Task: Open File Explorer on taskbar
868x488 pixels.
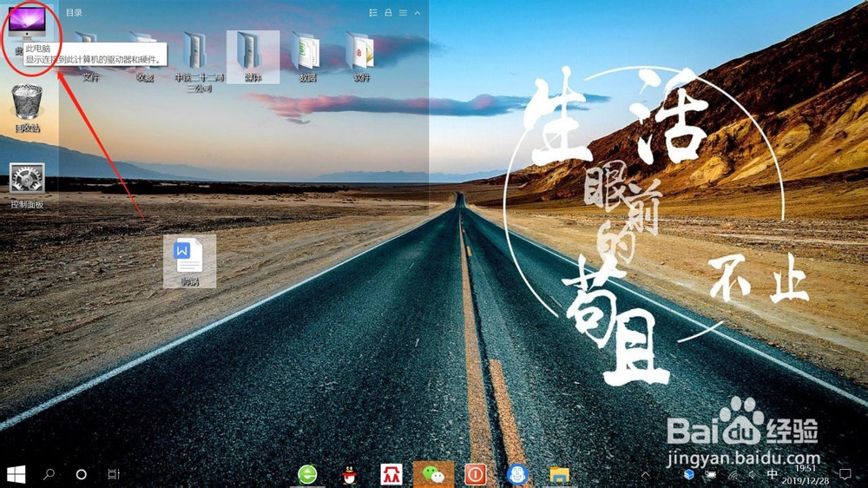Action: (x=559, y=475)
